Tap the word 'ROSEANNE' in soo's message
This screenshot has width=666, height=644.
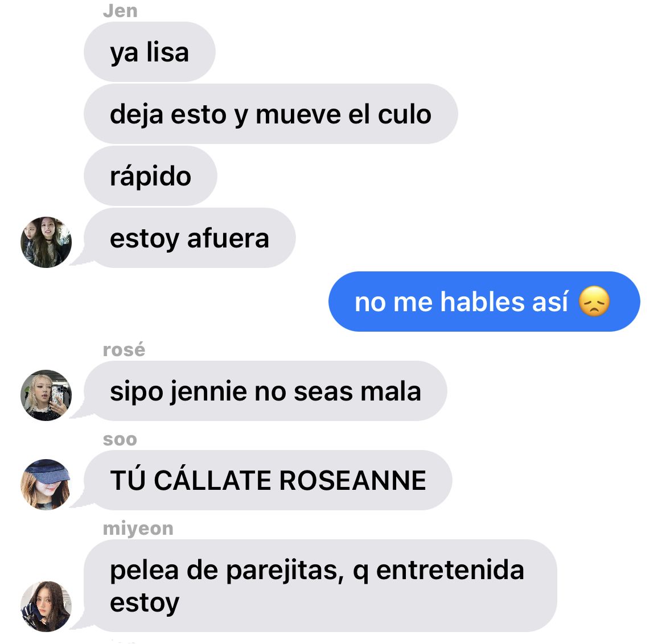click(x=352, y=481)
